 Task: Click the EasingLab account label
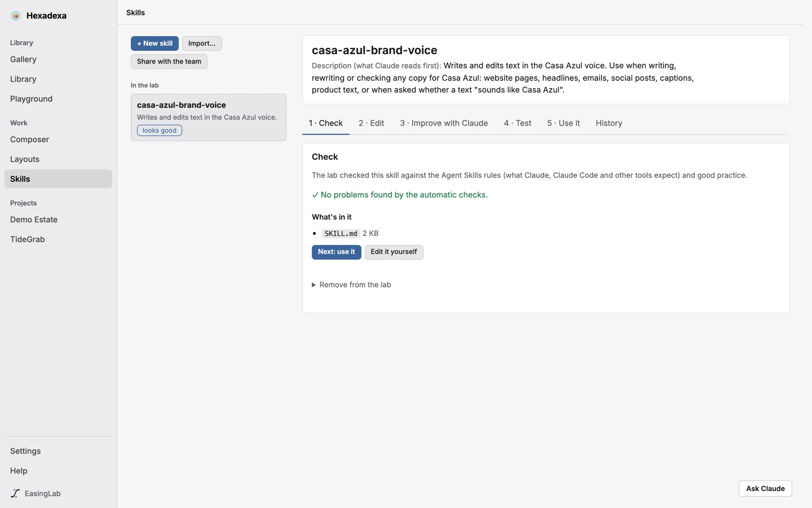43,493
